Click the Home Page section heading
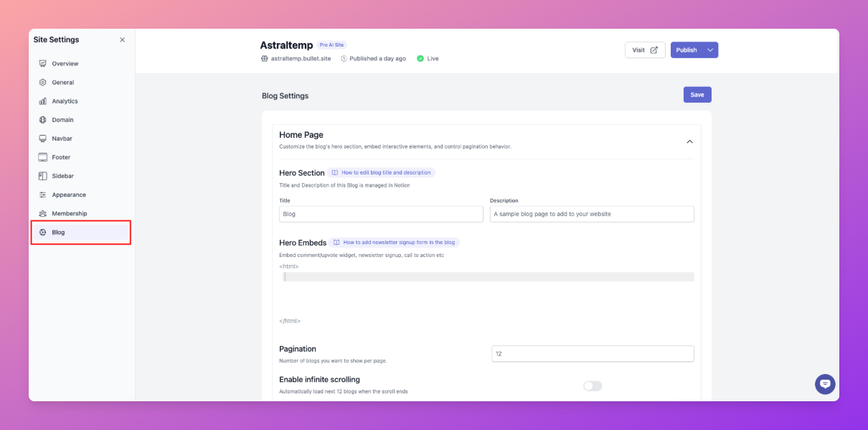The height and width of the screenshot is (430, 868). pyautogui.click(x=301, y=135)
